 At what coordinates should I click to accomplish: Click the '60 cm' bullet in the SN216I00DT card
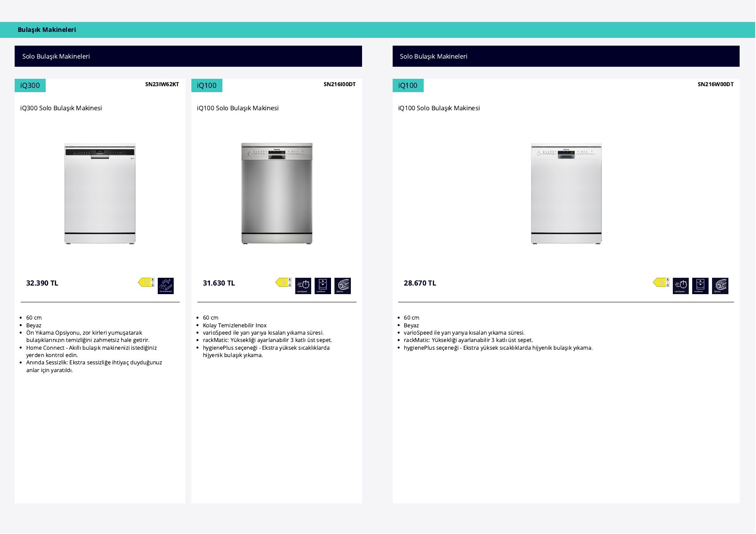(211, 318)
